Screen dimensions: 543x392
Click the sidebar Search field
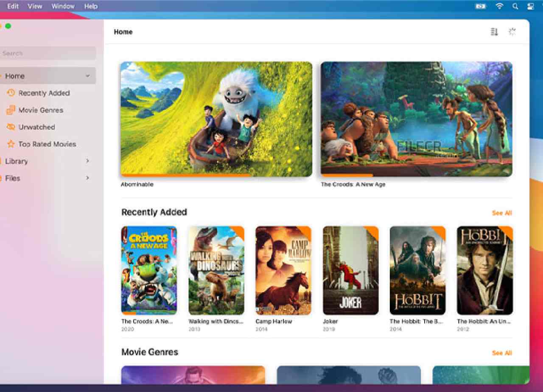pos(48,53)
